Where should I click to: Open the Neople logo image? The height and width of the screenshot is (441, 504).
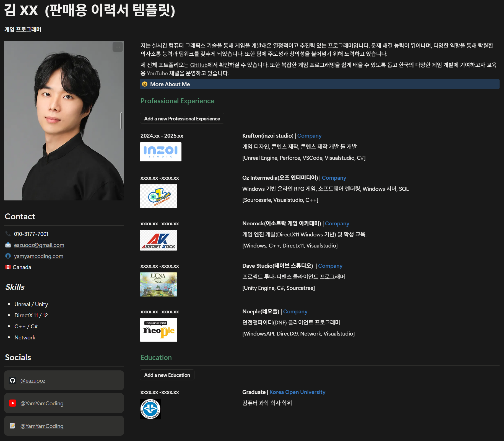[159, 330]
